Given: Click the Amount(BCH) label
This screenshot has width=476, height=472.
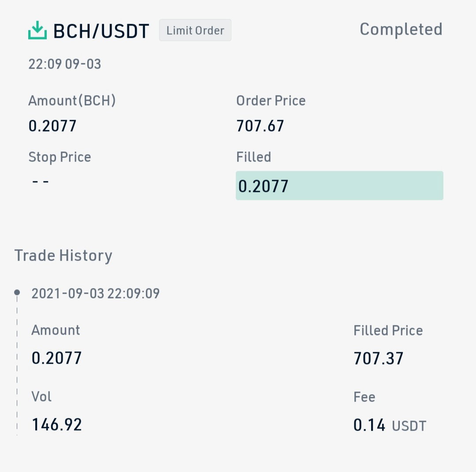Looking at the screenshot, I should click(72, 100).
